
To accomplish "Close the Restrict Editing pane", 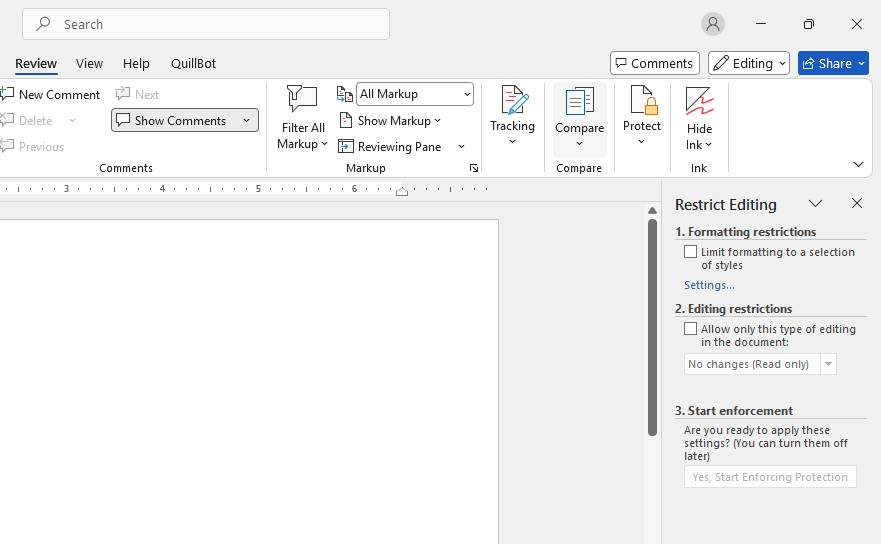I will pos(856,203).
